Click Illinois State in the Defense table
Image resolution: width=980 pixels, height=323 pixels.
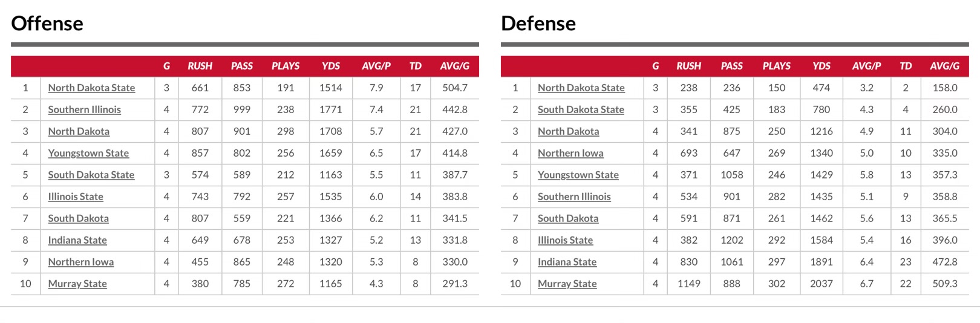tap(565, 240)
